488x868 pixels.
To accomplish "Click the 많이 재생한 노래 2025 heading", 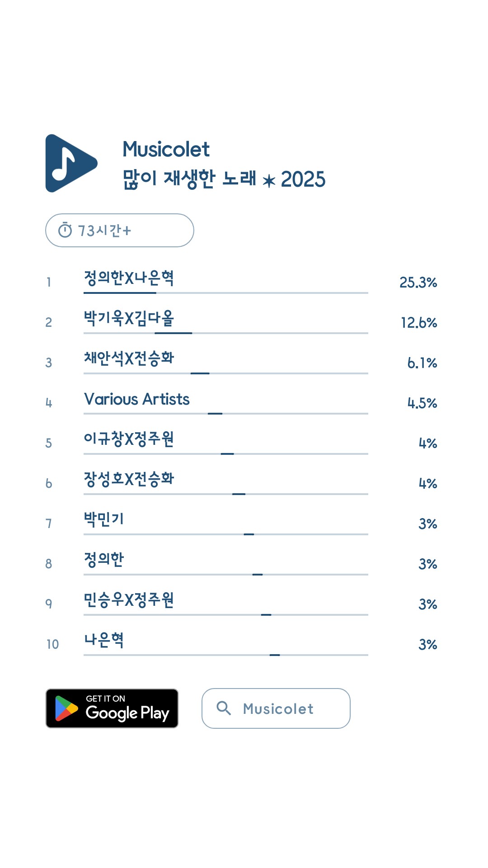I will [224, 179].
